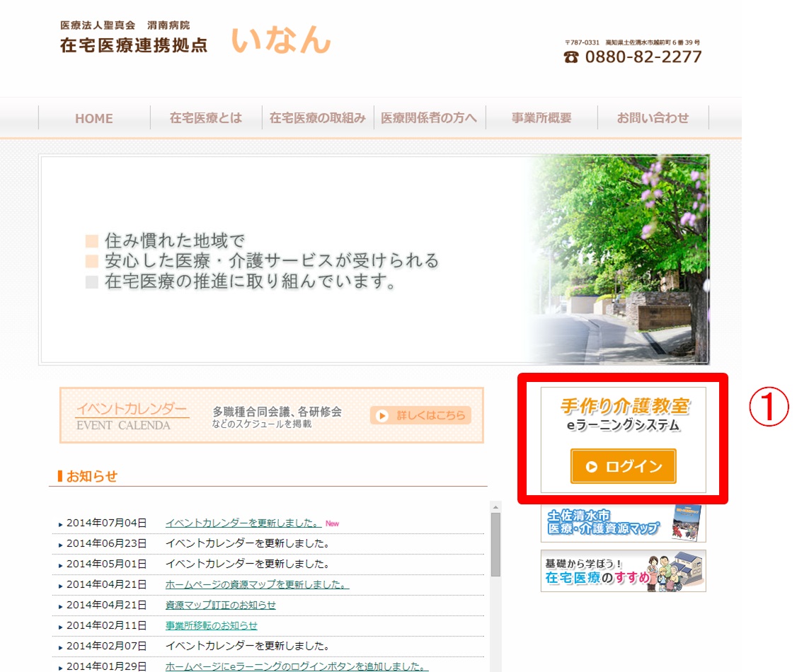Open the 事業所移転のお知らせ link

click(x=211, y=626)
